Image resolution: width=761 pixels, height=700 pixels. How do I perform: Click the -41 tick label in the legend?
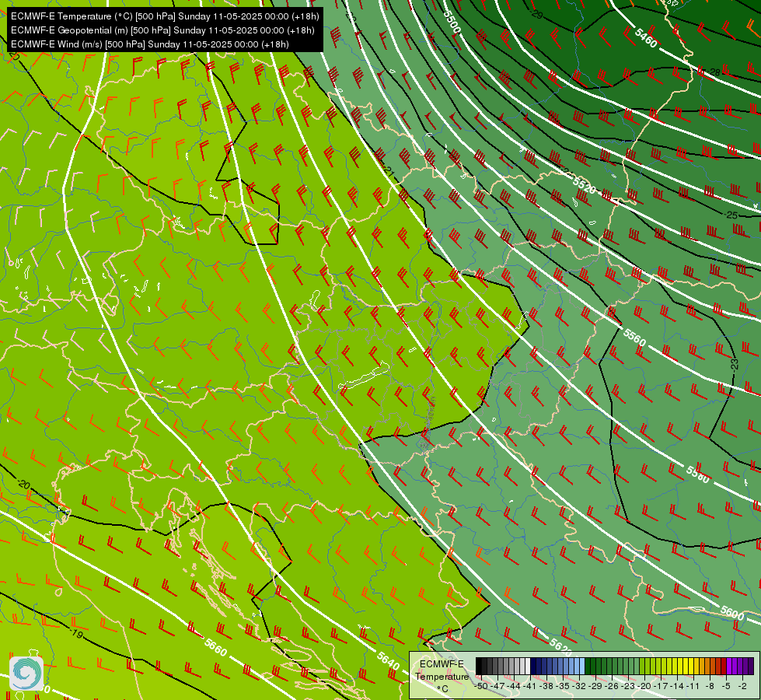(531, 686)
